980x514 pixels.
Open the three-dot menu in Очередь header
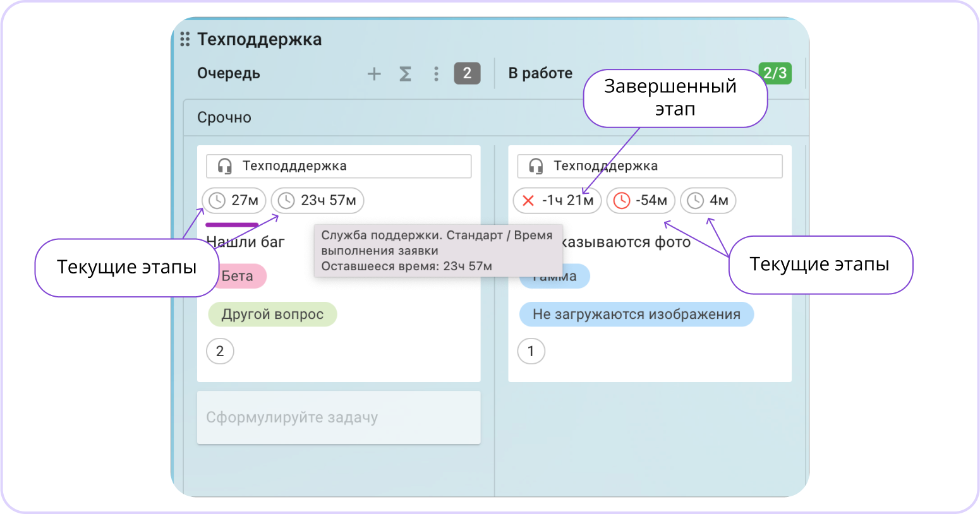(436, 74)
